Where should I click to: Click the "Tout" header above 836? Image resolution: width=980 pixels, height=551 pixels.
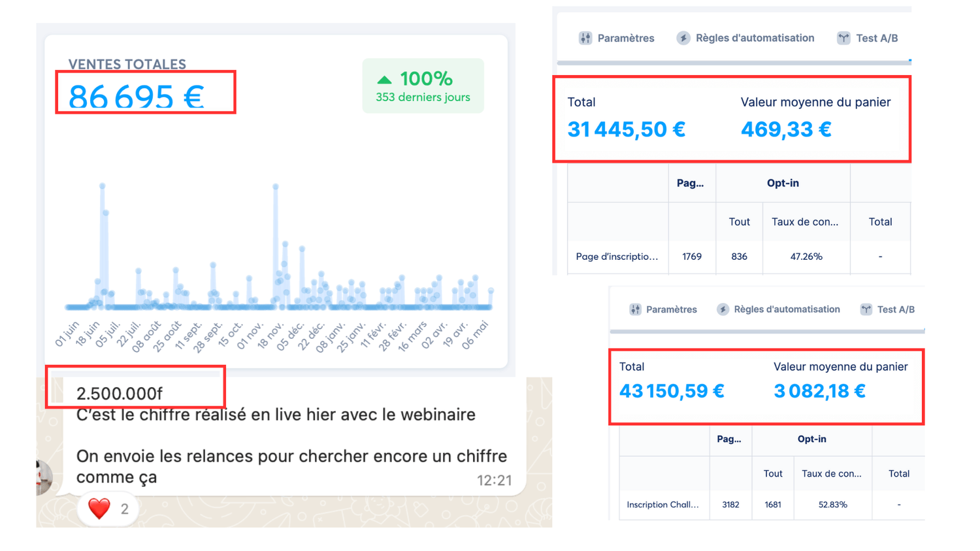pyautogui.click(x=739, y=222)
